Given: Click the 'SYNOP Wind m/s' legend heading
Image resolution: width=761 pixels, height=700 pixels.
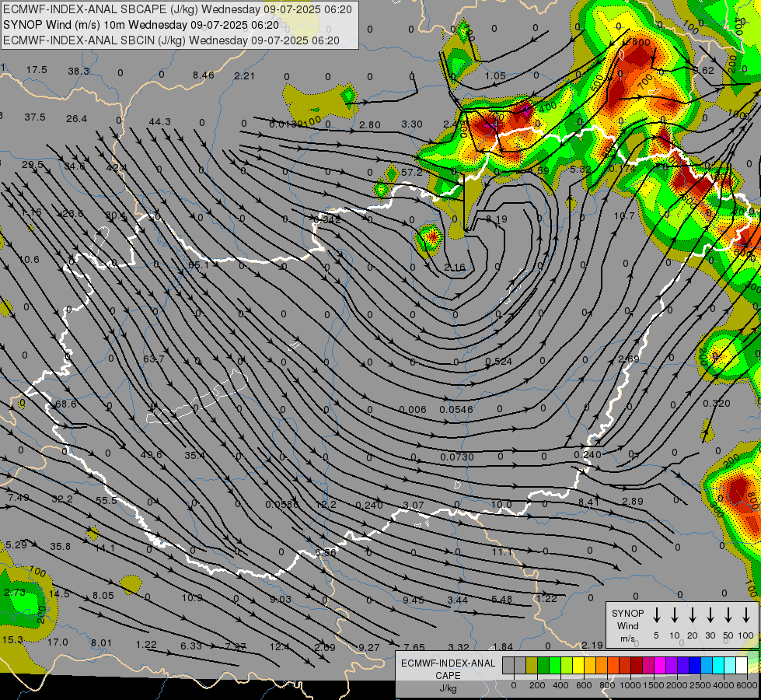Looking at the screenshot, I should tap(627, 625).
